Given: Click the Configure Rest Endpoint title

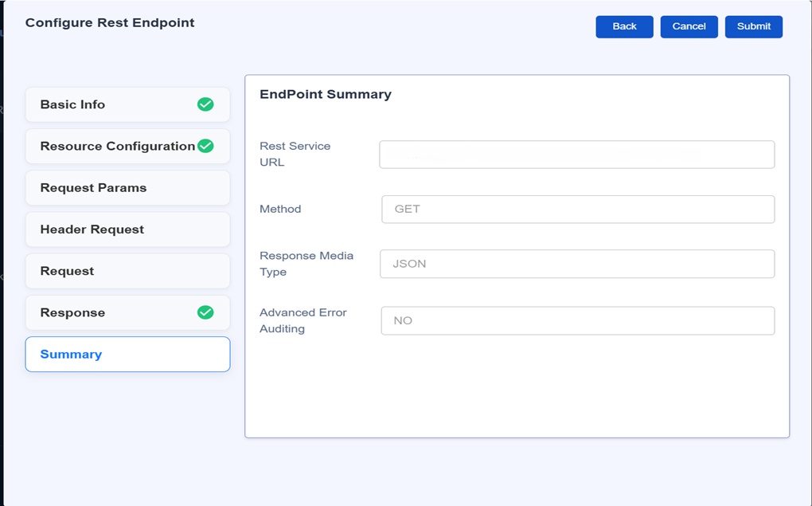Looking at the screenshot, I should click(110, 23).
